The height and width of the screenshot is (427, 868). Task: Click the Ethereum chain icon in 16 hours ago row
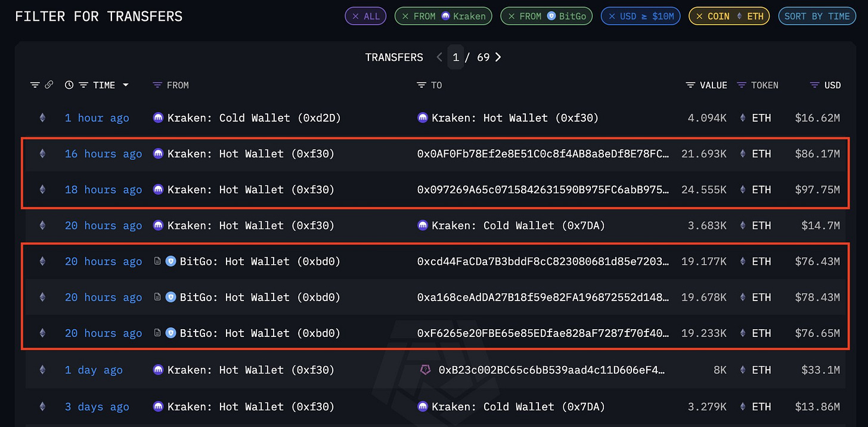coord(42,154)
